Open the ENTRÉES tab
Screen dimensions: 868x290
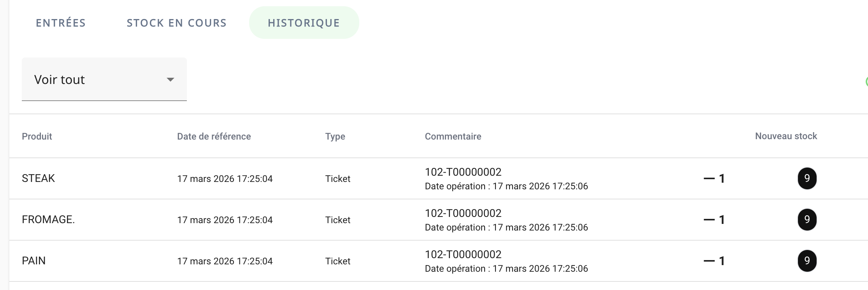click(x=61, y=23)
